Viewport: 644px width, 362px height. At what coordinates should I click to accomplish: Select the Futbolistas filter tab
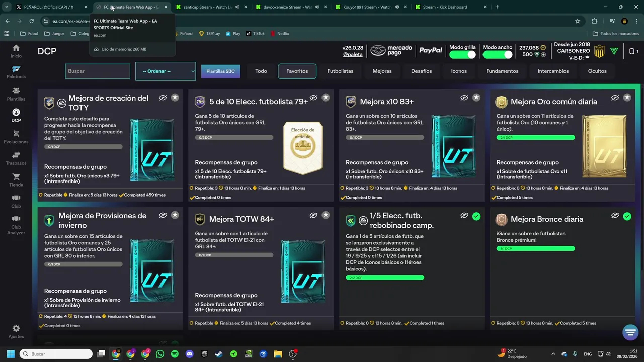341,71
